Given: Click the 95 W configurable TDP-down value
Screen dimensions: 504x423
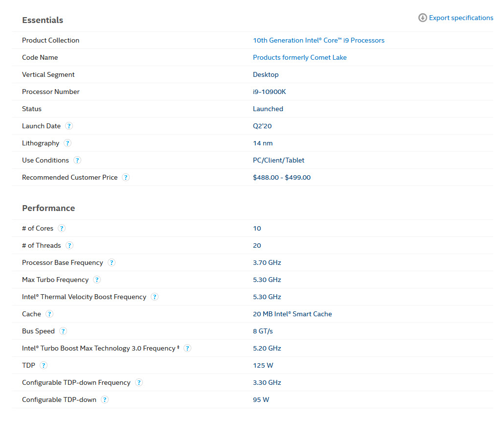Looking at the screenshot, I should tap(261, 399).
